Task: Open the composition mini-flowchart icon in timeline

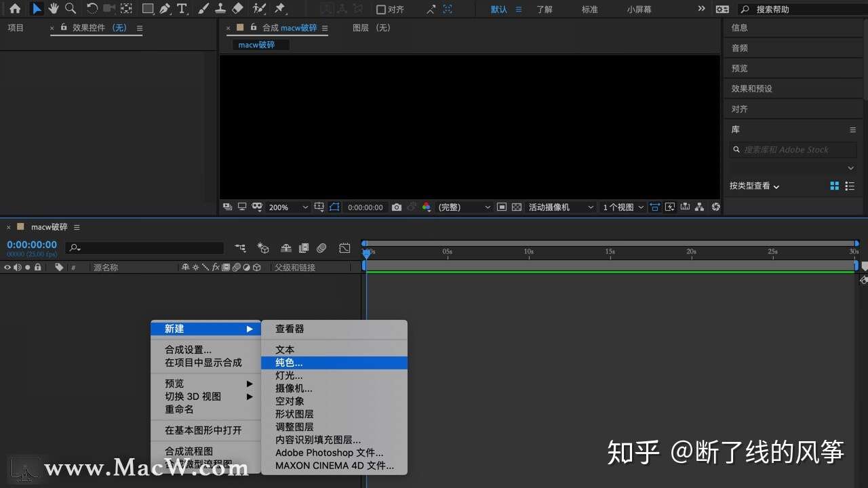Action: [240, 249]
